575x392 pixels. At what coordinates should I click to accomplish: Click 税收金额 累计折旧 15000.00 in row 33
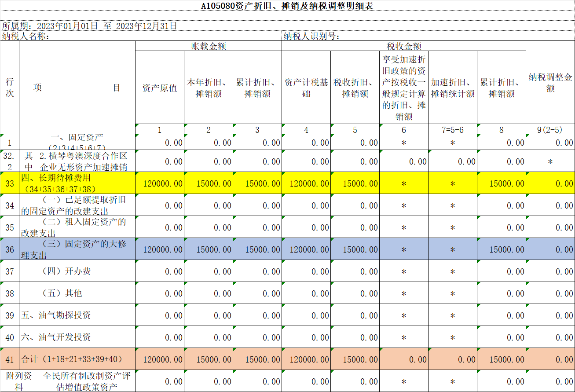click(502, 183)
